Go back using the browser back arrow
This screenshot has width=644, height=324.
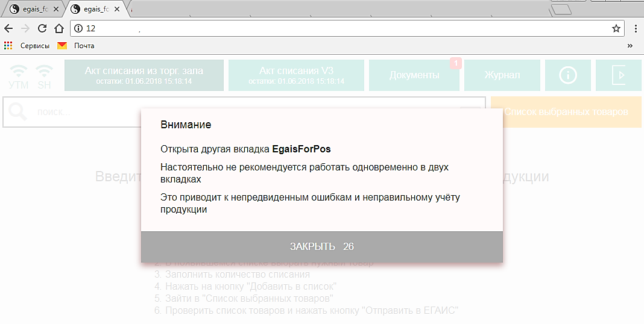pyautogui.click(x=8, y=28)
